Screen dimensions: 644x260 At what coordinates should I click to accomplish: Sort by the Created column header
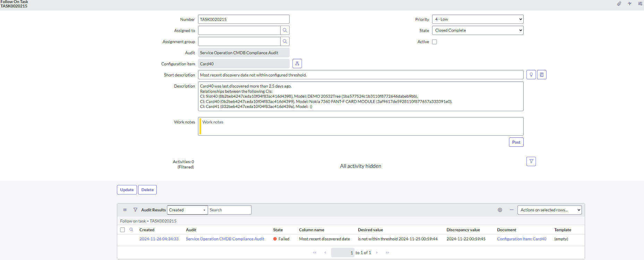click(x=147, y=230)
